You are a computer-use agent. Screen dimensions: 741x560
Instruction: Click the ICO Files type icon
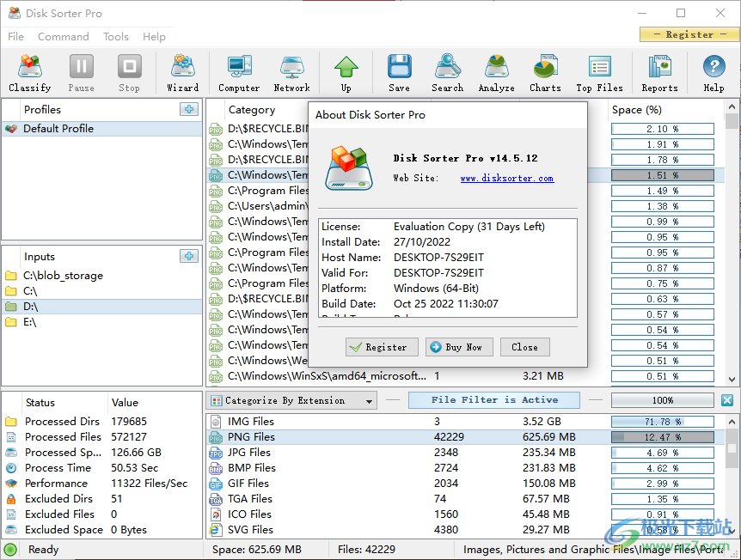(216, 514)
